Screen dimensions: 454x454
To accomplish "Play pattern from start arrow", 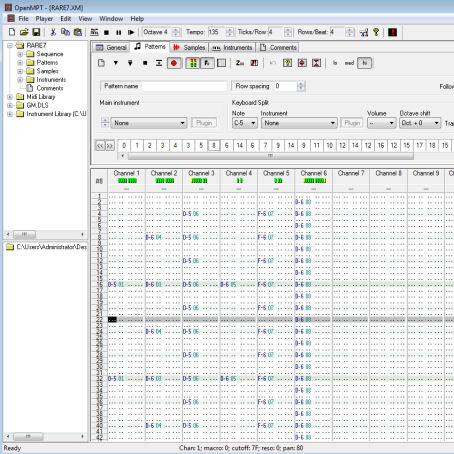I will (x=130, y=63).
